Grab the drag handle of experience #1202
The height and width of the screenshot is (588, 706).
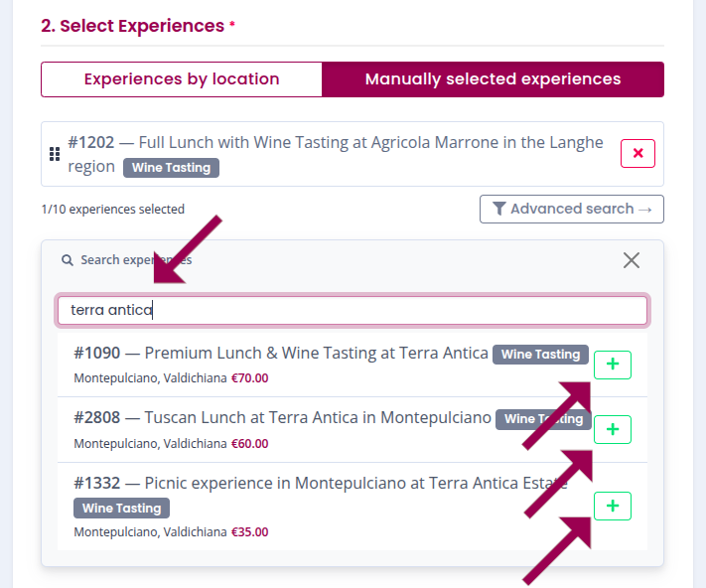click(56, 154)
